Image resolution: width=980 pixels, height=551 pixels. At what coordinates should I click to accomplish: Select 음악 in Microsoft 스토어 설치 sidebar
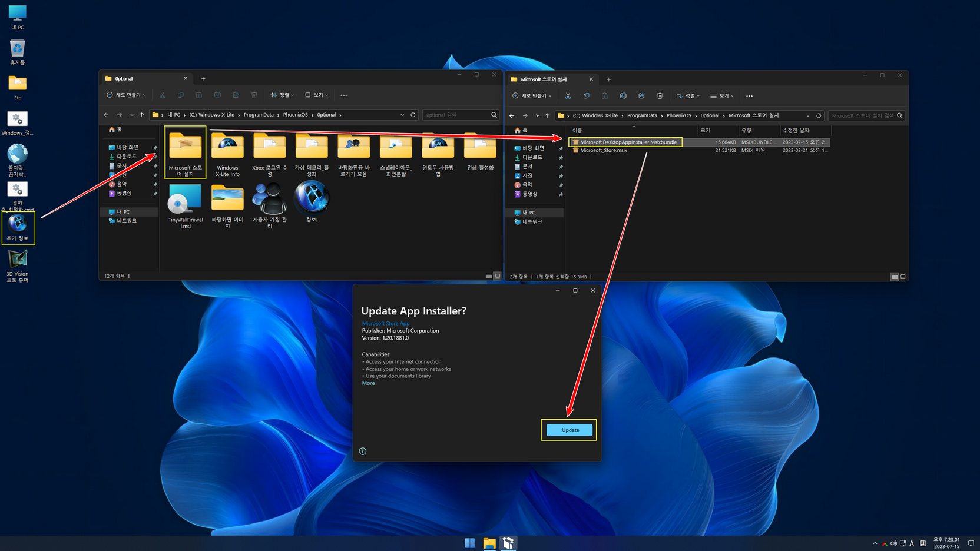(x=528, y=185)
